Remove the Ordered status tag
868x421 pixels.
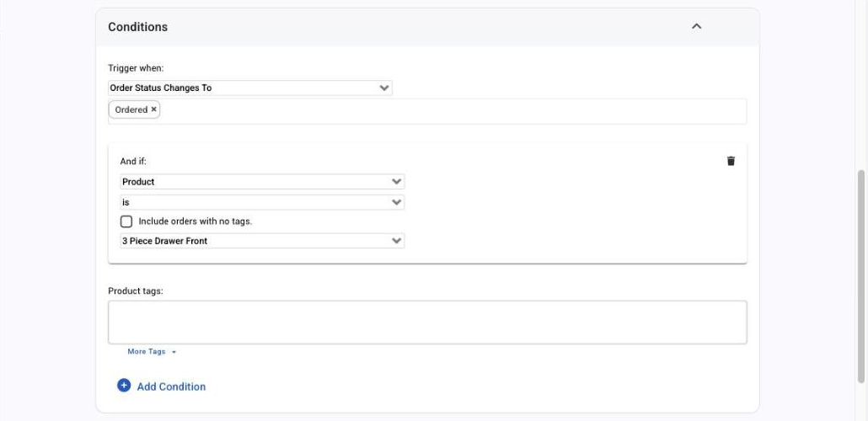click(154, 109)
